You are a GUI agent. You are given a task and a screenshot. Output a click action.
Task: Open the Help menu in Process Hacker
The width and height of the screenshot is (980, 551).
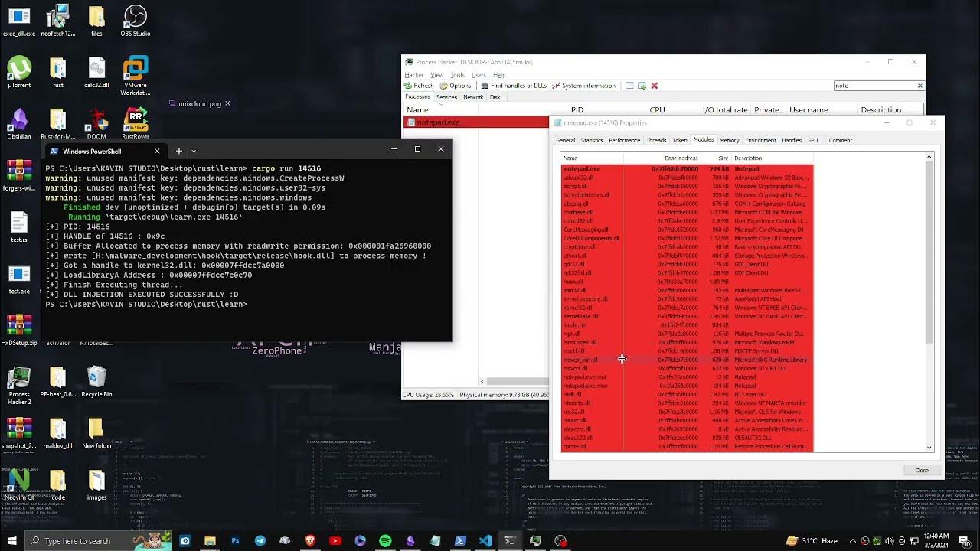tap(499, 75)
